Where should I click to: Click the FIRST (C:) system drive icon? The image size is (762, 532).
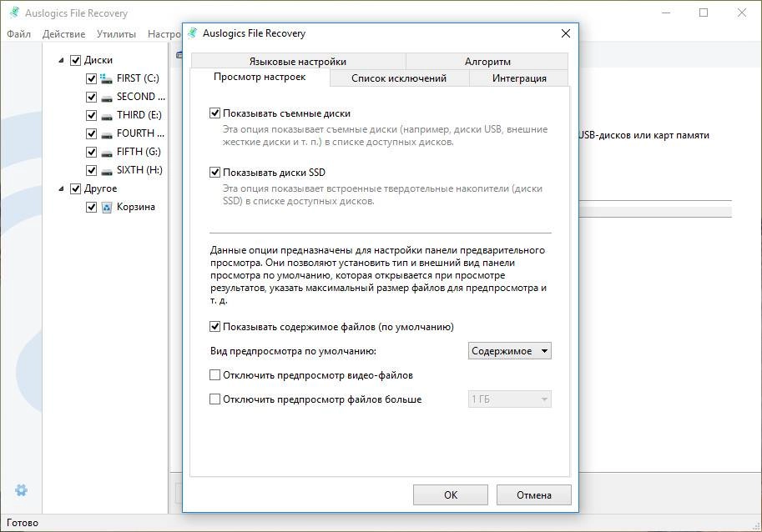[107, 78]
